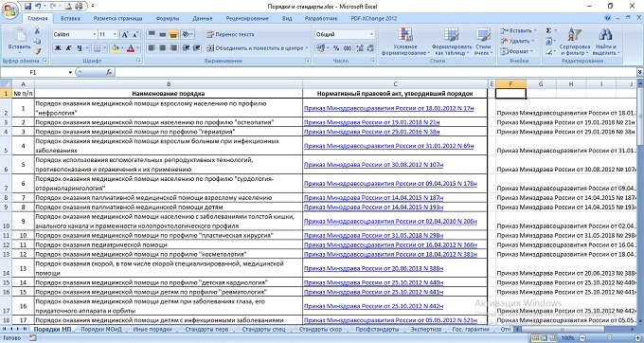Switch to the Формулы ribbon tab

[x=168, y=19]
